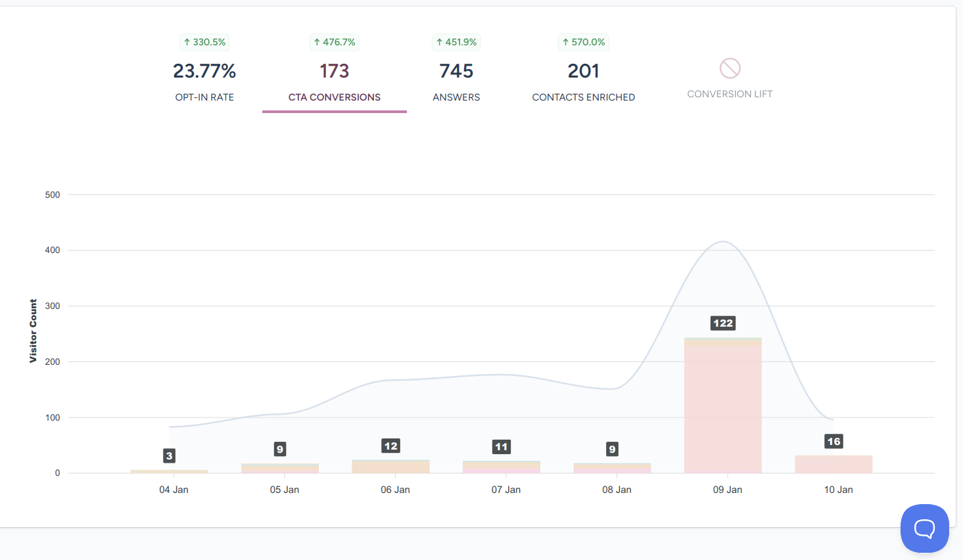Click the 16 data label
This screenshot has height=560, width=963.
(x=834, y=441)
